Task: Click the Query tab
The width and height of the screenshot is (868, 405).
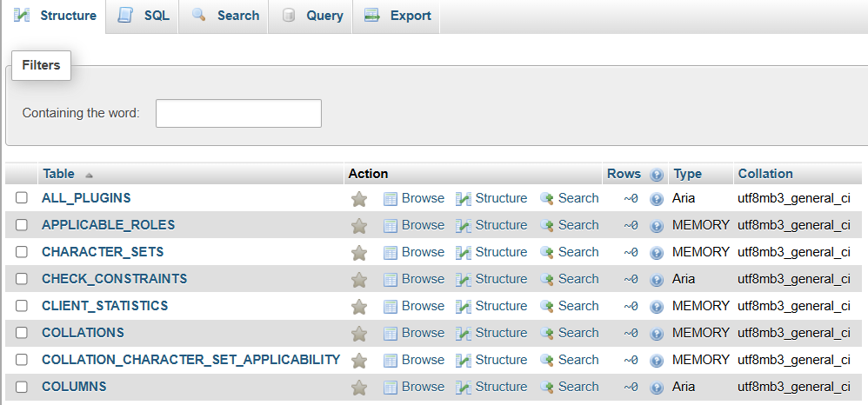Action: point(311,16)
